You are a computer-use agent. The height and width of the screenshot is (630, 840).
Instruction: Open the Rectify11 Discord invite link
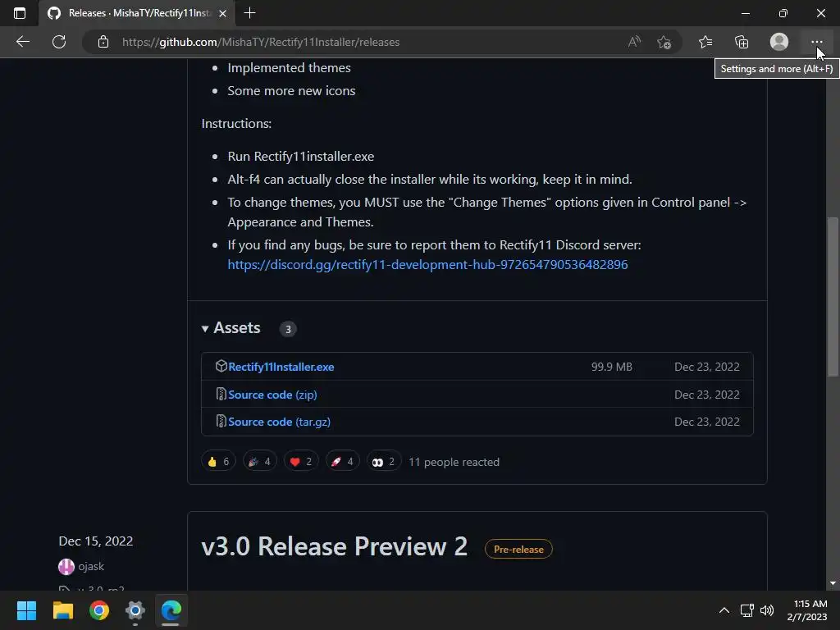point(427,265)
